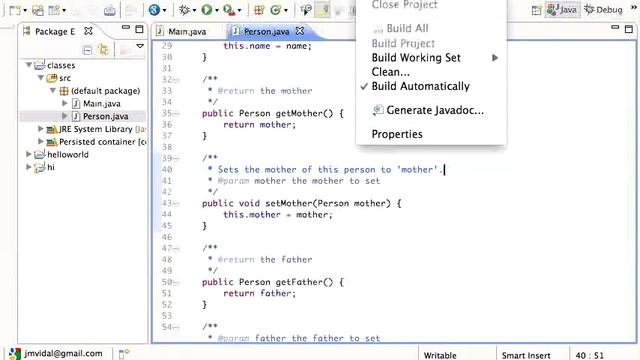Click the jmvidal@gmail.com account in status bar
The height and width of the screenshot is (360, 640).
[x=63, y=353]
